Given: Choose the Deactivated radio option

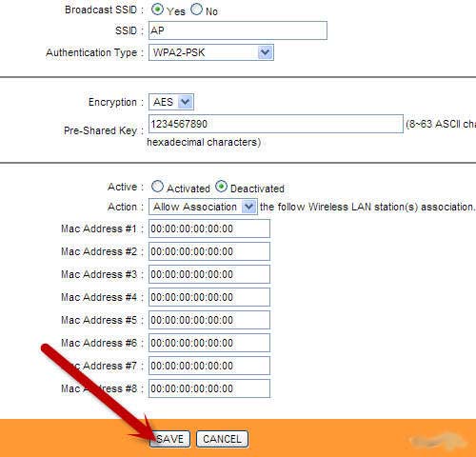Looking at the screenshot, I should coord(221,187).
